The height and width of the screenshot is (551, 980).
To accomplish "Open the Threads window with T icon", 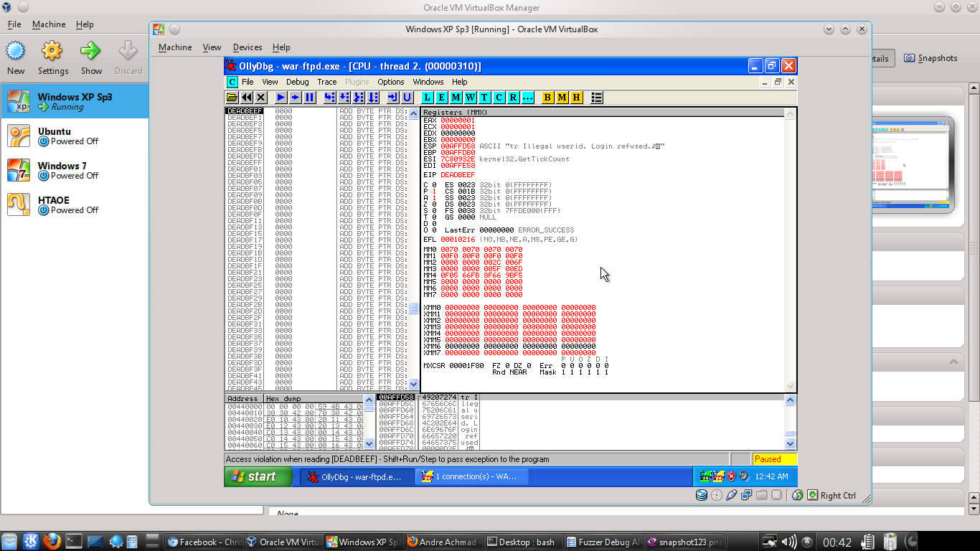I will click(485, 97).
